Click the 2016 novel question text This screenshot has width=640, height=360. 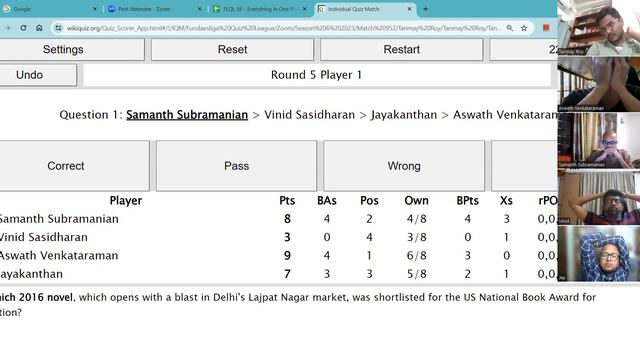[x=298, y=304]
